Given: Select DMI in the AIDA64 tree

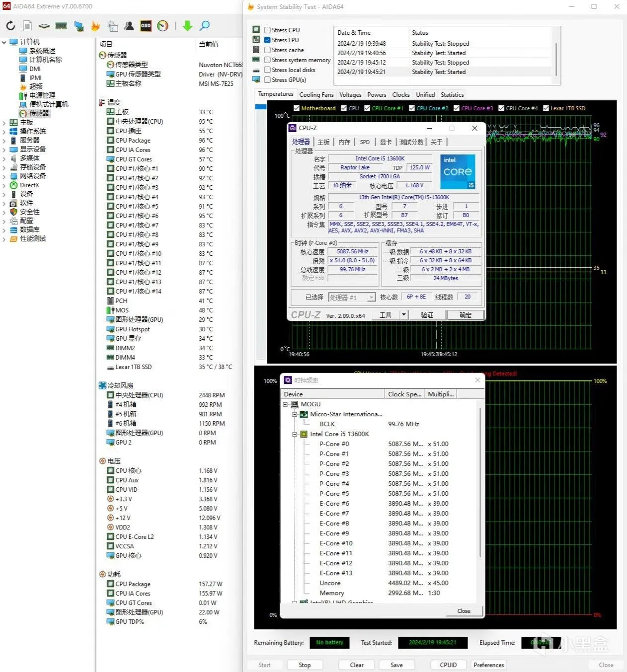Looking at the screenshot, I should pyautogui.click(x=35, y=69).
